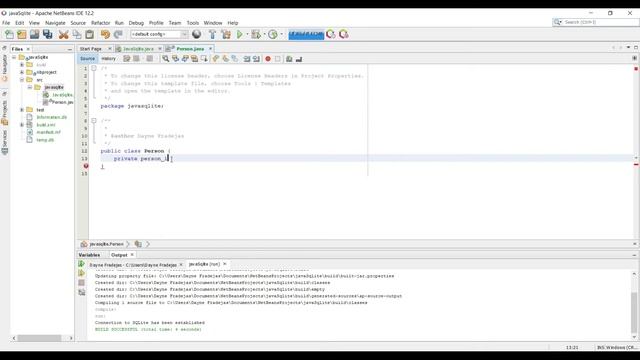
Task: Collapse the javasqlite package folder
Action: [30, 87]
